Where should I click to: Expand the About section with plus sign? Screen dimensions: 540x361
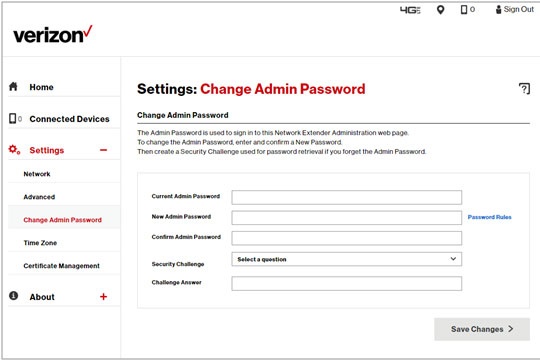pyautogui.click(x=103, y=297)
